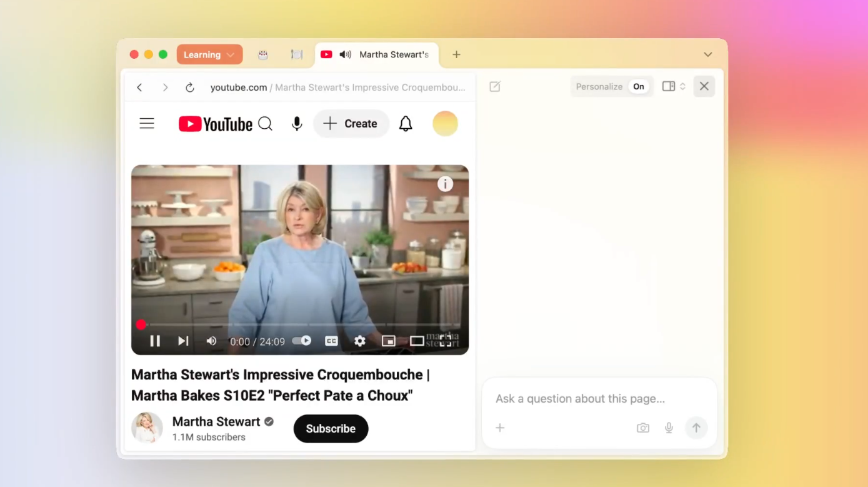Viewport: 868px width, 487px height.
Task: Open a new tab with the plus button
Action: point(457,54)
